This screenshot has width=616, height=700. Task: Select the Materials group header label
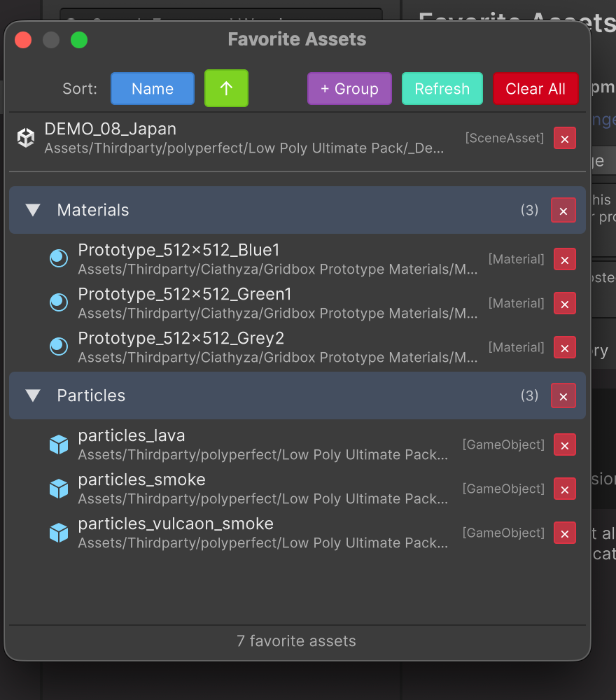tap(93, 210)
